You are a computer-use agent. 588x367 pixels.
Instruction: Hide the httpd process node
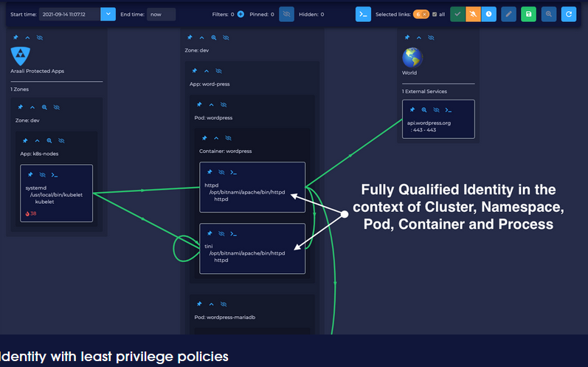click(222, 172)
